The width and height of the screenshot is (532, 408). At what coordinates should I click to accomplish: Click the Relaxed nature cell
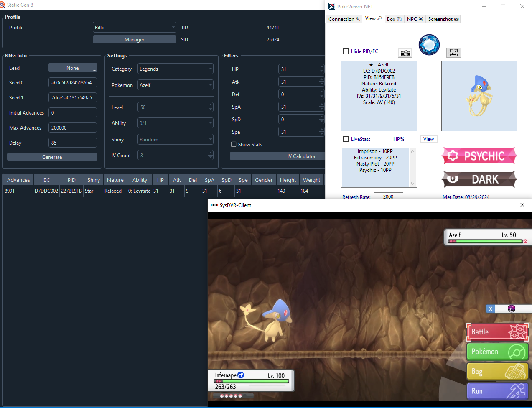pos(115,191)
